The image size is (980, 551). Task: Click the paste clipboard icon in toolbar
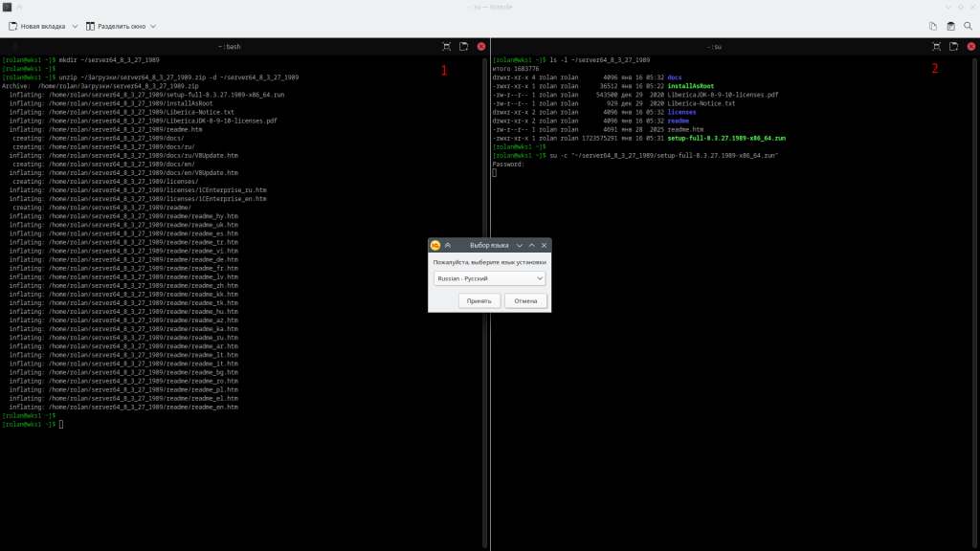click(x=950, y=26)
